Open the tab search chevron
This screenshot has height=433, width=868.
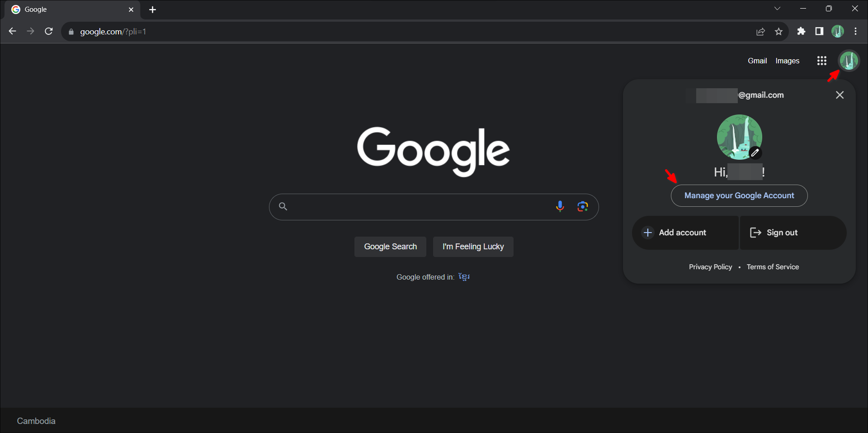[x=777, y=9]
